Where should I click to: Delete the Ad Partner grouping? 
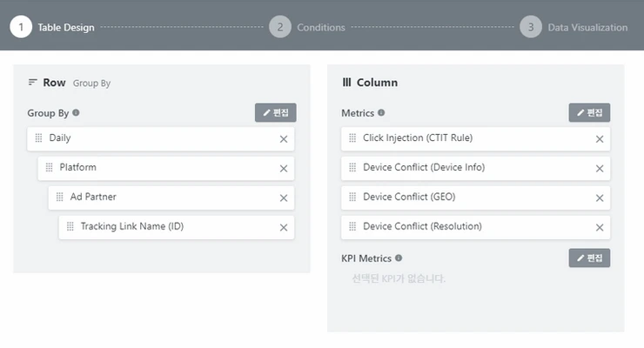(283, 197)
